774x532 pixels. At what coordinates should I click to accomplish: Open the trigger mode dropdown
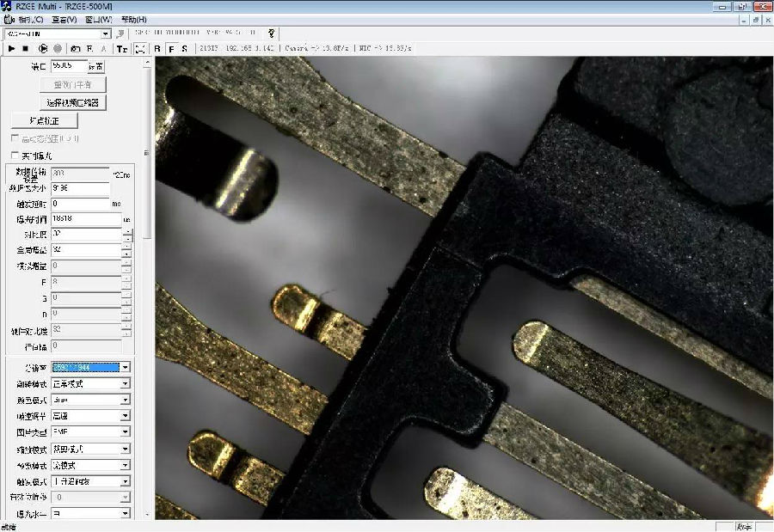click(126, 481)
